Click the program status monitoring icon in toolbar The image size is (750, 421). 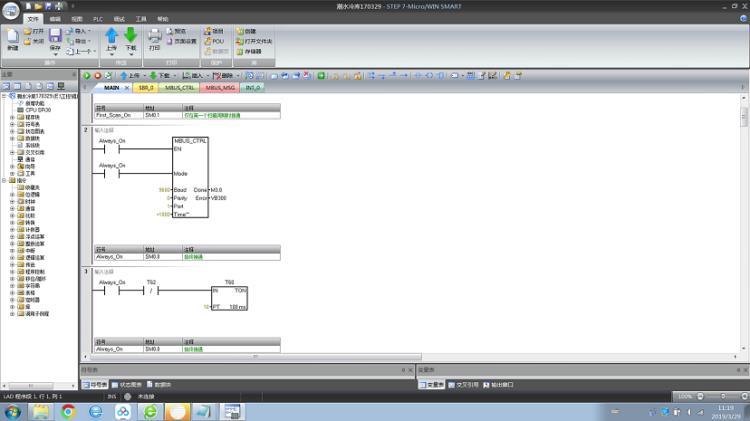249,76
